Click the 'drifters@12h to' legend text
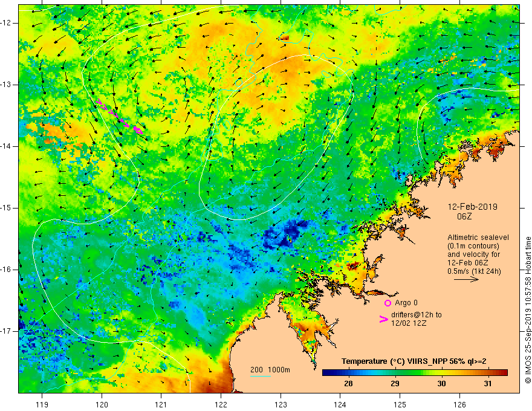This screenshot has height=411, width=532. [x=417, y=315]
